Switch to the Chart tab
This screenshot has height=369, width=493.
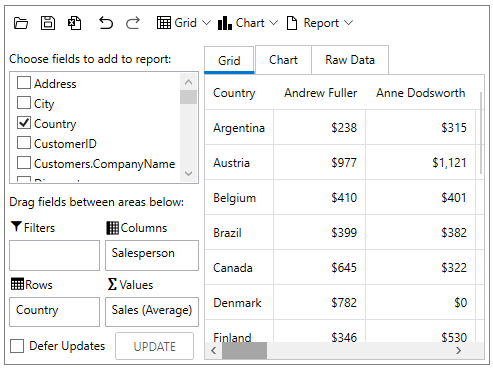[283, 60]
